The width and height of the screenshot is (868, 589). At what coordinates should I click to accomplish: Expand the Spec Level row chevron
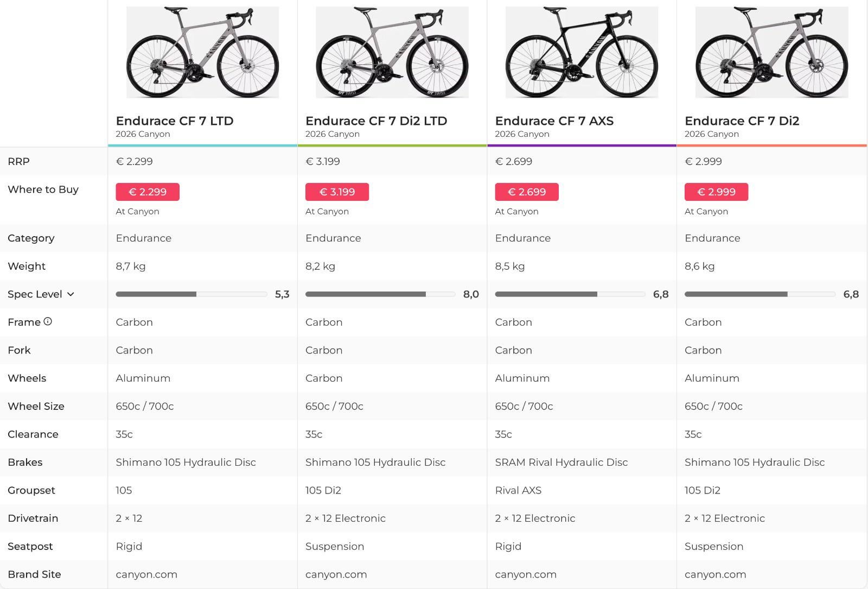[71, 294]
